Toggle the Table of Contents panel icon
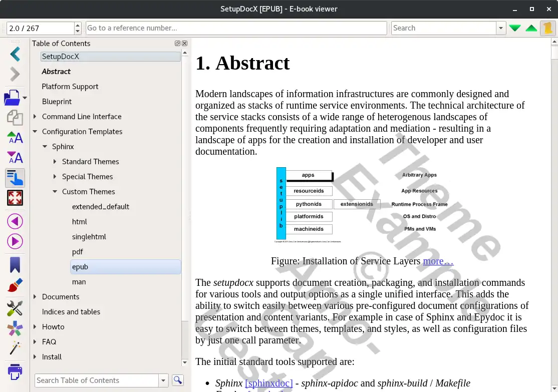This screenshot has height=392, width=558. (15, 178)
